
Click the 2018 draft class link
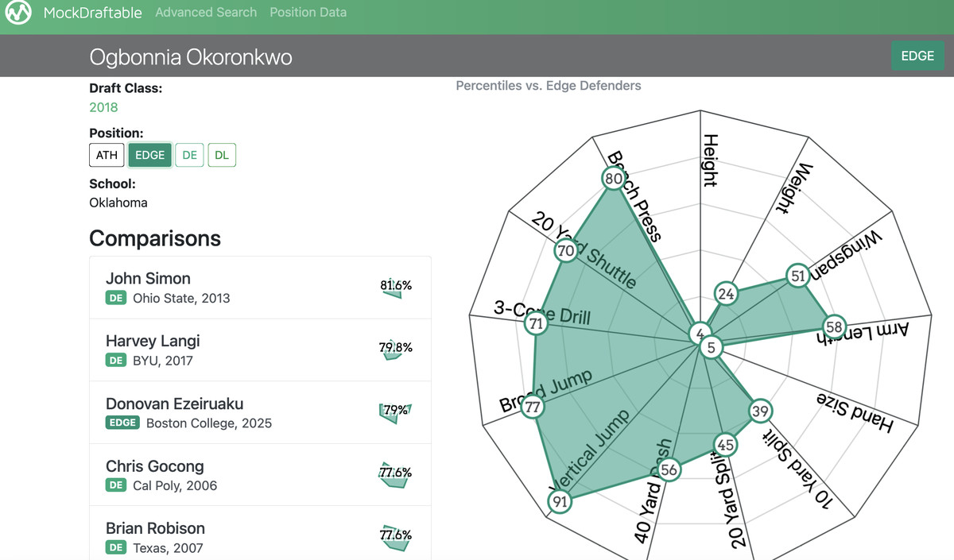pos(103,107)
